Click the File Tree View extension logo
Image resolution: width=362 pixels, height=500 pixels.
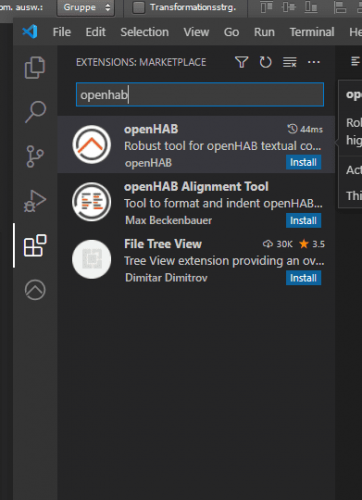click(92, 259)
